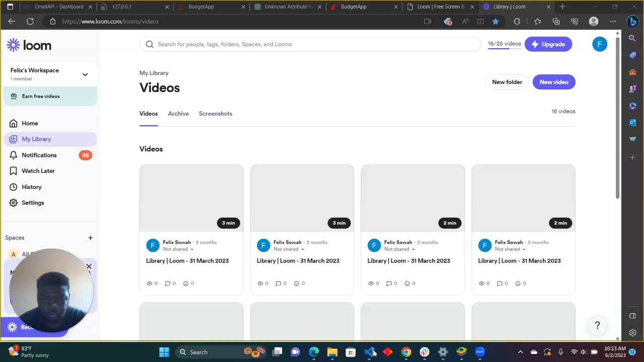
Task: Open the Windows Start menu
Action: point(164,352)
